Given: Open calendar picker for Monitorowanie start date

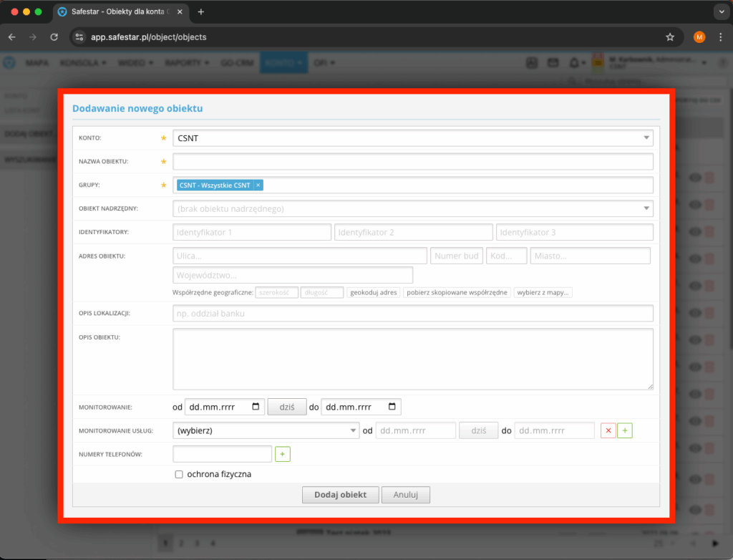Looking at the screenshot, I should (x=256, y=407).
